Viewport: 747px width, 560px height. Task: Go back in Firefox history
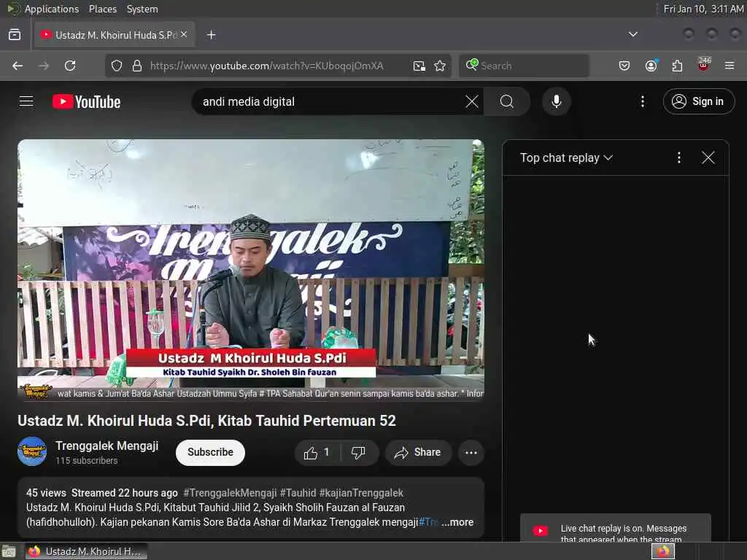click(x=18, y=66)
